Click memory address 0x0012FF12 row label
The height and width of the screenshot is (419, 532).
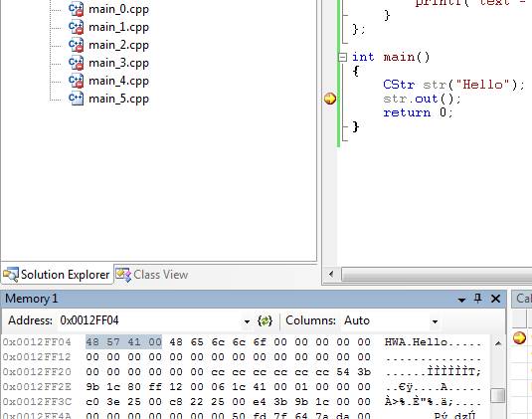pyautogui.click(x=37, y=357)
